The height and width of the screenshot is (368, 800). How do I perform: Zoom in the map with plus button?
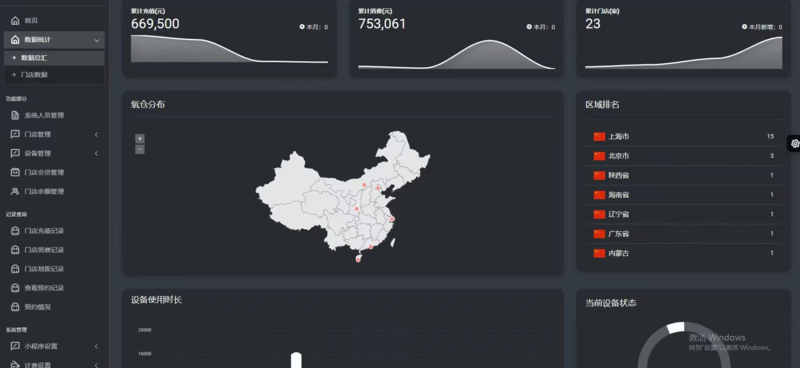[x=140, y=139]
